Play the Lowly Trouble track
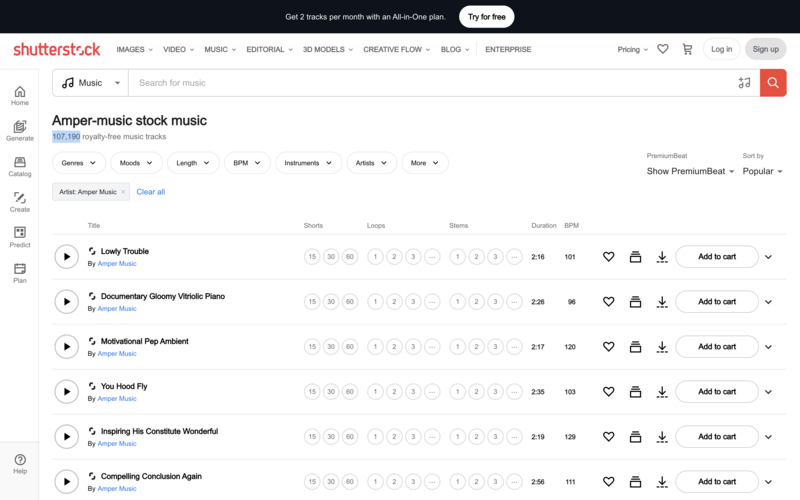The height and width of the screenshot is (500, 800). pyautogui.click(x=66, y=257)
